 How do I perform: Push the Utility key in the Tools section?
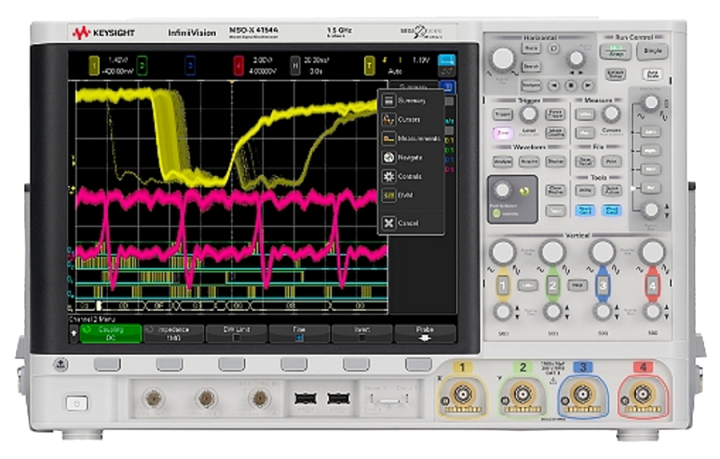[585, 190]
